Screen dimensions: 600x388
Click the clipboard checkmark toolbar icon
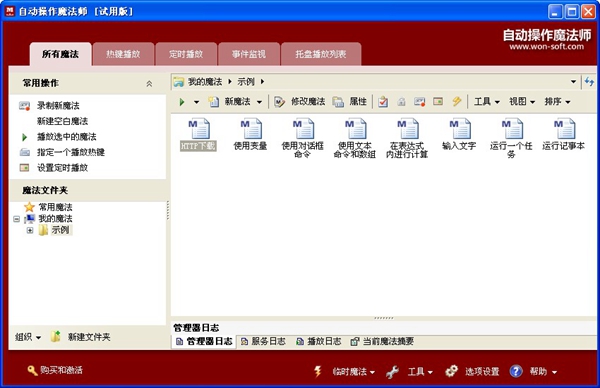coord(383,101)
